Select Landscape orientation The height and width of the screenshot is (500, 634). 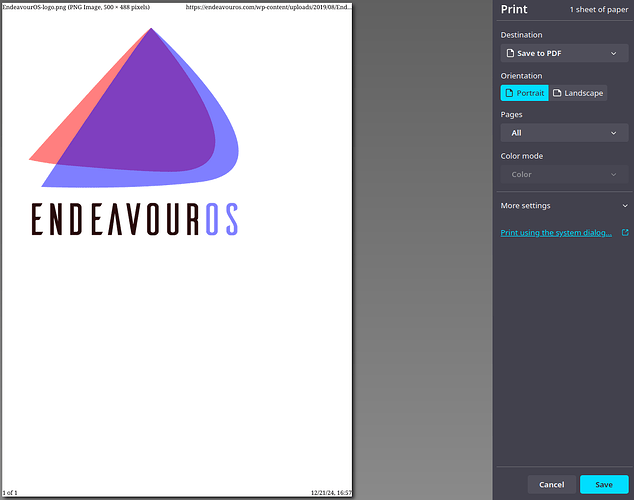[578, 93]
